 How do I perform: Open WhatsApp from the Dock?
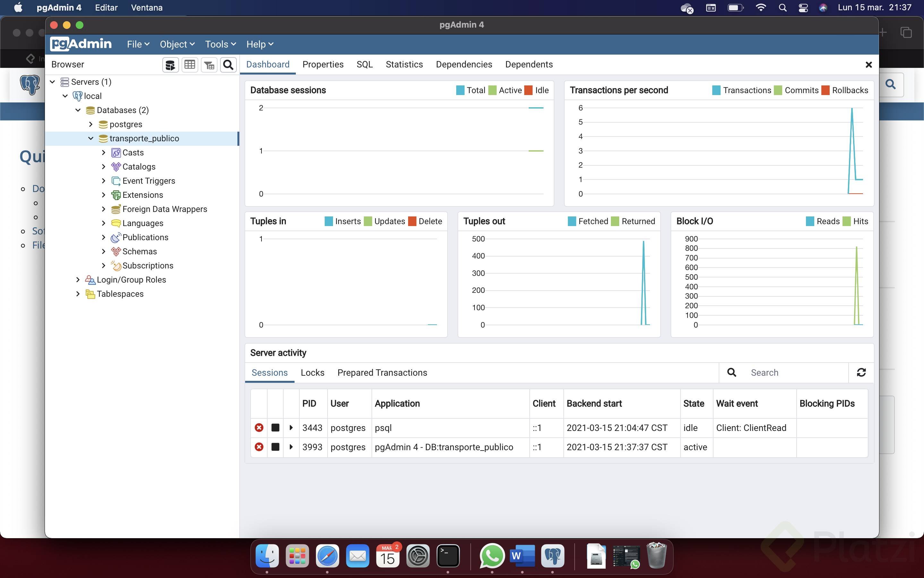[x=492, y=556]
